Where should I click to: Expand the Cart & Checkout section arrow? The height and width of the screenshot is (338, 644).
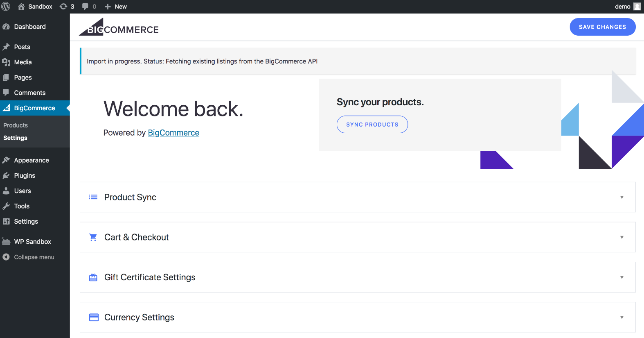pos(621,237)
